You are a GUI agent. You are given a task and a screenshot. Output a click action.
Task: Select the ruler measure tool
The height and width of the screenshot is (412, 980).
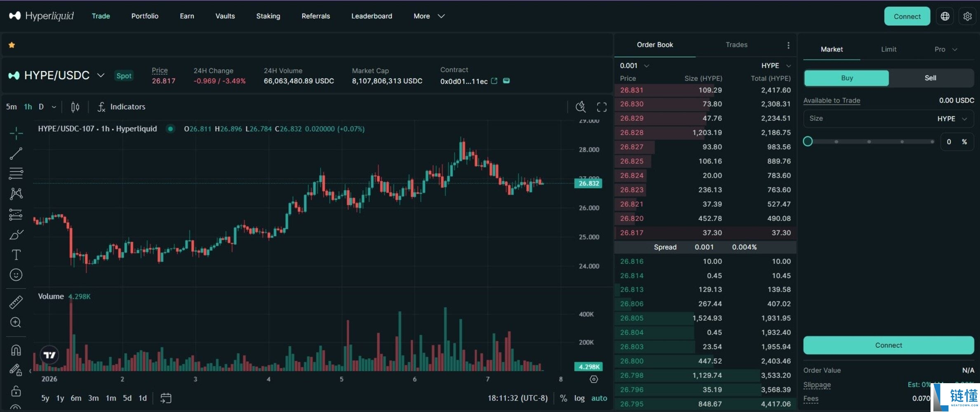tap(16, 302)
